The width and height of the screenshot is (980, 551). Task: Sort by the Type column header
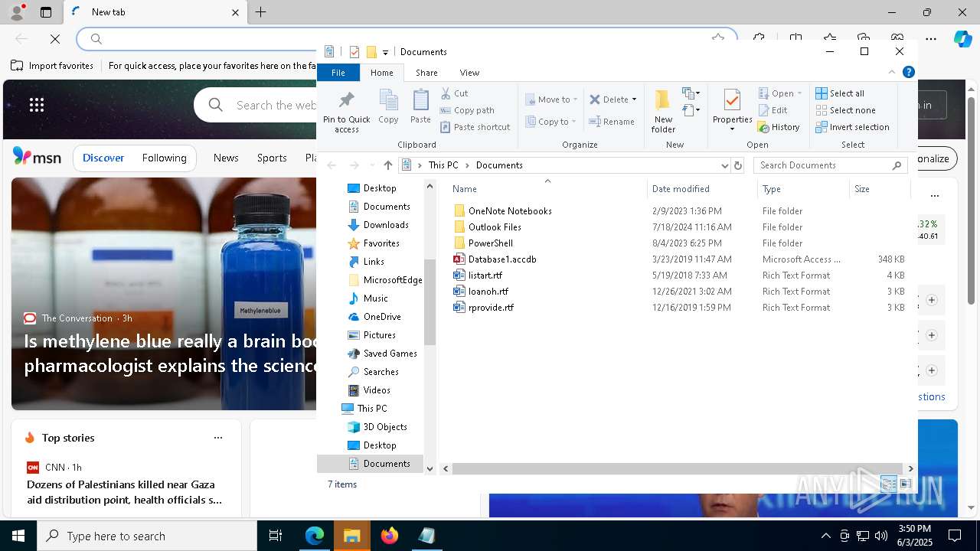pyautogui.click(x=803, y=189)
